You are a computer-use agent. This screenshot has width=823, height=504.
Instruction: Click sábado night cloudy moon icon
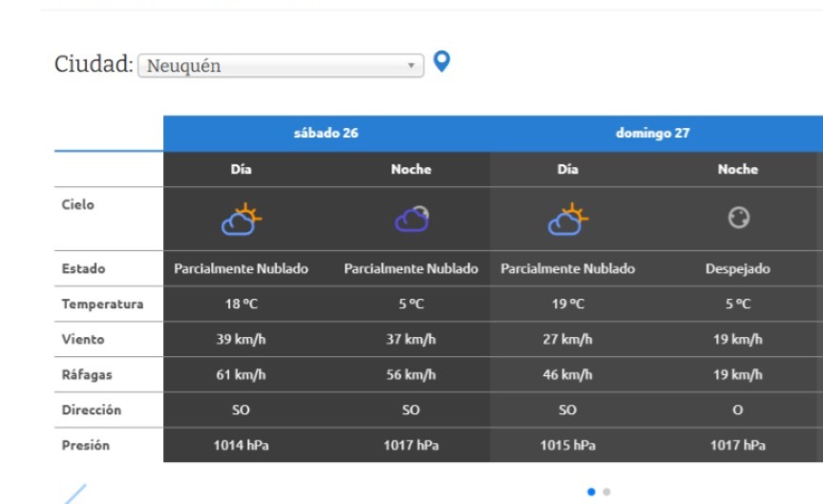411,220
